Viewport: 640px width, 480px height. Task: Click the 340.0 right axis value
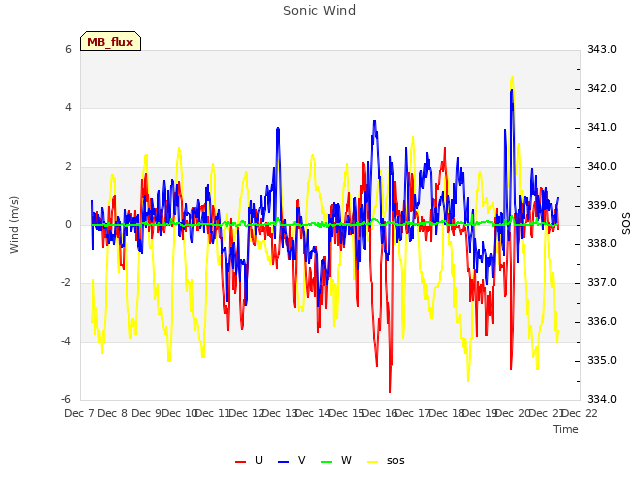coord(602,167)
